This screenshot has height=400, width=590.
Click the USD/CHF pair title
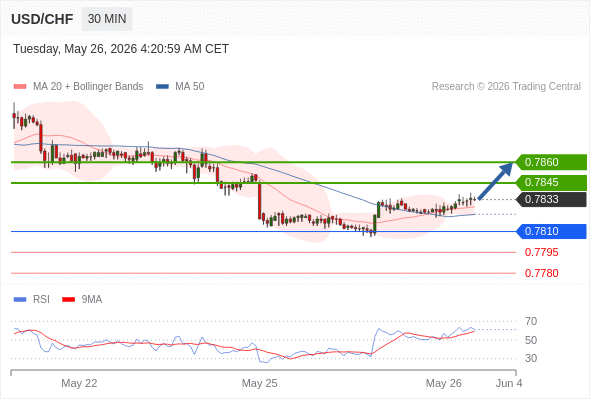pyautogui.click(x=42, y=19)
